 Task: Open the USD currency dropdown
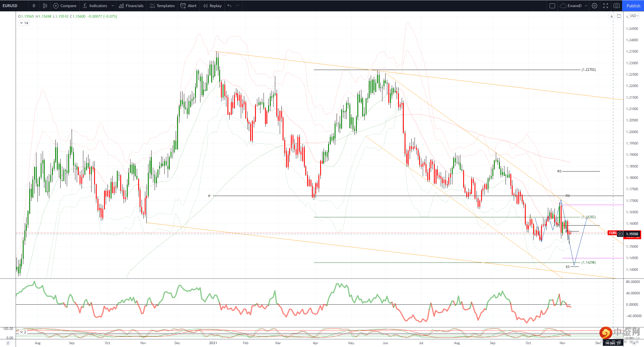point(634,16)
